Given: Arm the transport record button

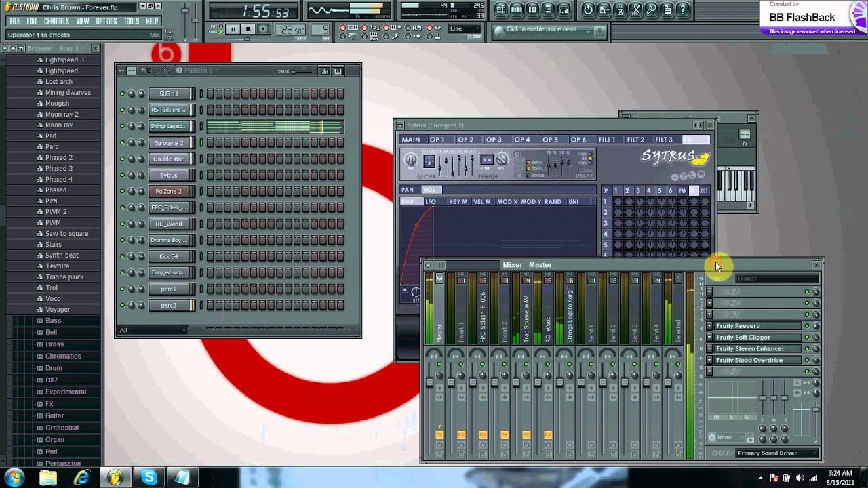Looking at the screenshot, I should coord(263,29).
